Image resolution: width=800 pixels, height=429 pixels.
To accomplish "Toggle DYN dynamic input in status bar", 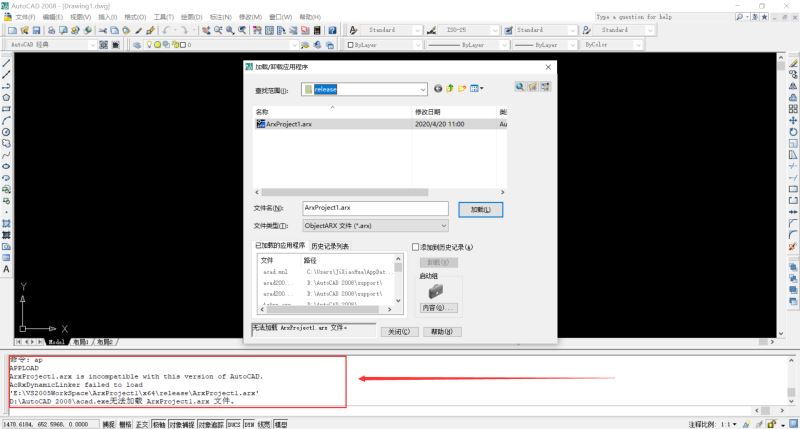I will (x=249, y=424).
